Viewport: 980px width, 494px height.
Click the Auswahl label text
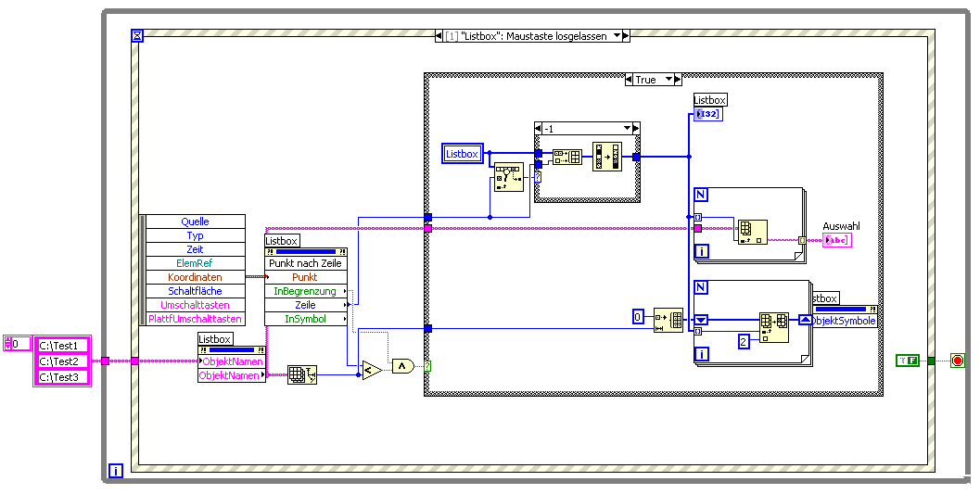tap(841, 226)
